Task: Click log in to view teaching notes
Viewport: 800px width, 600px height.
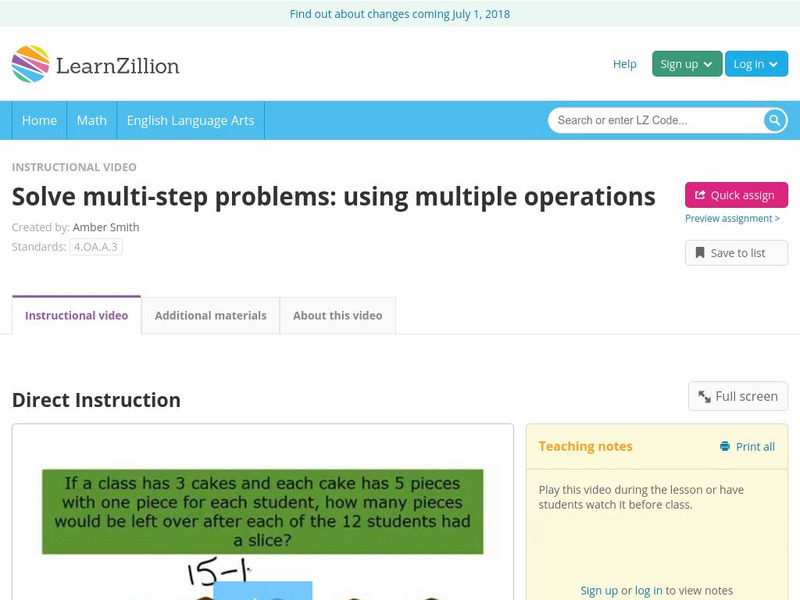Action: click(x=648, y=590)
